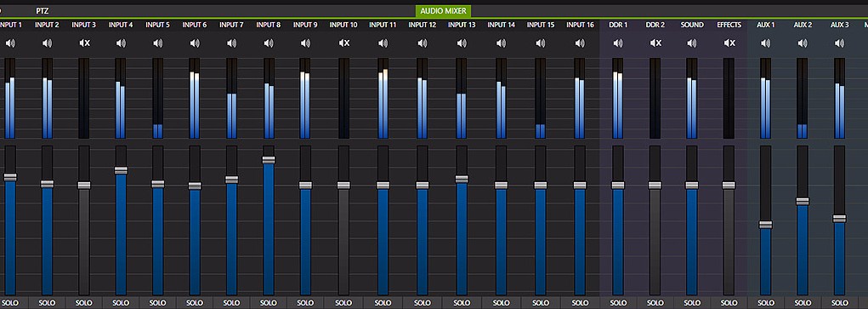Click the AUX 1 fader knob
Screen dimensions: 868x309
click(x=766, y=225)
